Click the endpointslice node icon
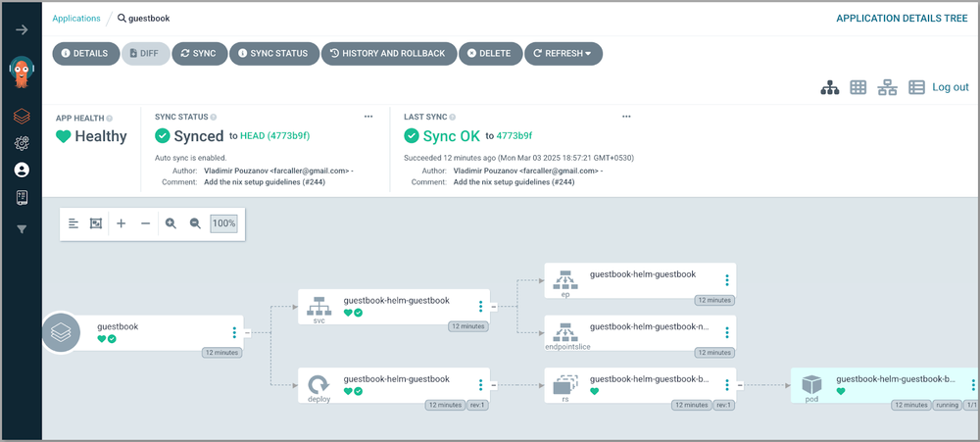This screenshot has width=980, height=442. pos(565,331)
